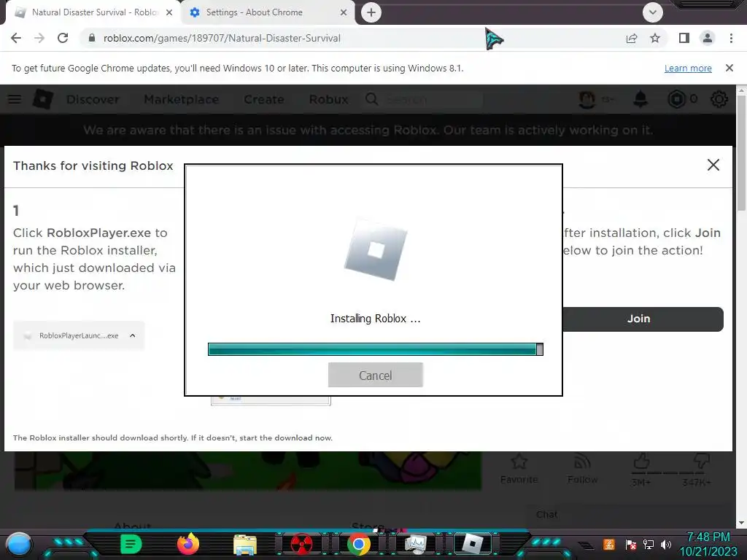The height and width of the screenshot is (560, 747).
Task: Open the green notes app in taskbar
Action: pos(131,544)
